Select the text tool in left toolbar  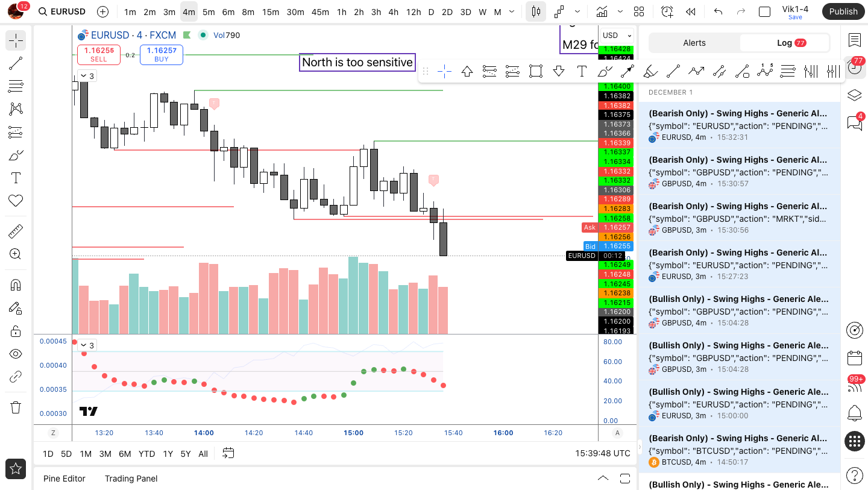16,178
